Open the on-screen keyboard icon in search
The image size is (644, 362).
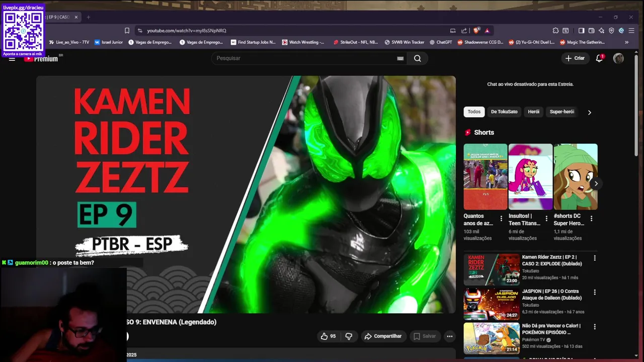[400, 58]
